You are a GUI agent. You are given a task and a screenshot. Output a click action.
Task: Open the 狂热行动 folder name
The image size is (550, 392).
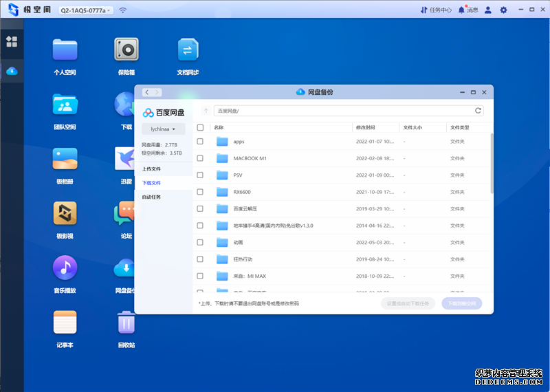click(243, 259)
